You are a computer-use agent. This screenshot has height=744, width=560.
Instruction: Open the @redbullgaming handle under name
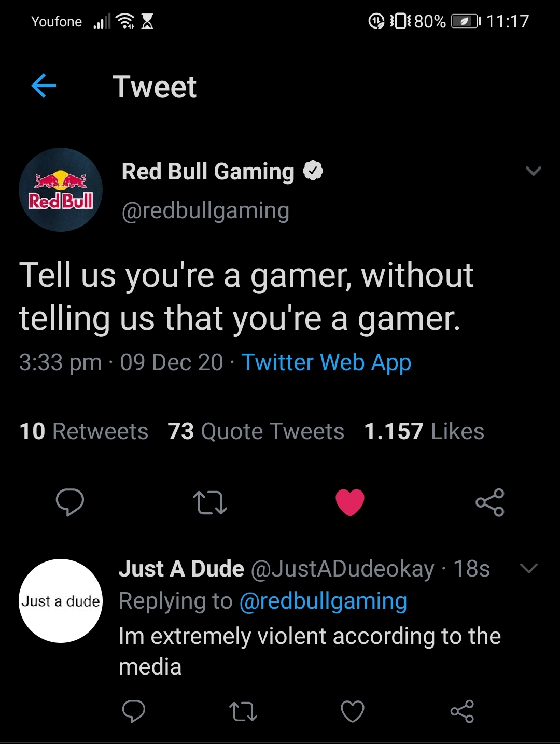tap(205, 210)
